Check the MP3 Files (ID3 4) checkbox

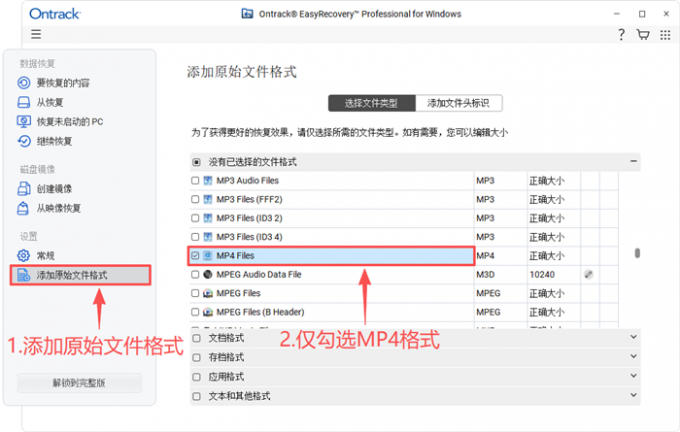click(195, 237)
